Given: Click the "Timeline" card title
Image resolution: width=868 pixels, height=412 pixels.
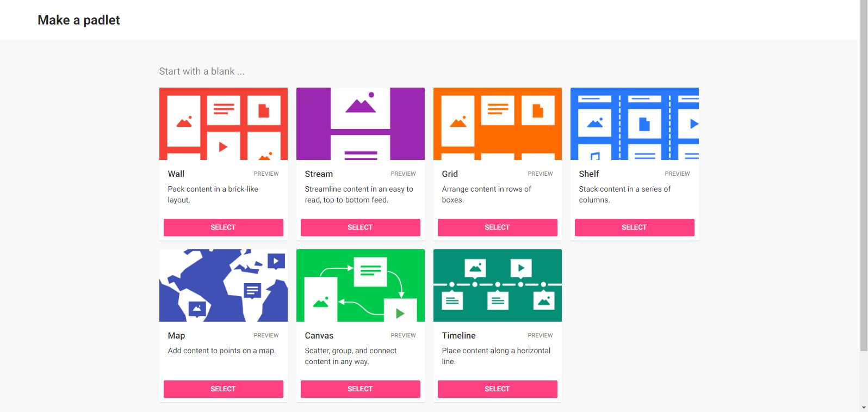Looking at the screenshot, I should point(458,336).
